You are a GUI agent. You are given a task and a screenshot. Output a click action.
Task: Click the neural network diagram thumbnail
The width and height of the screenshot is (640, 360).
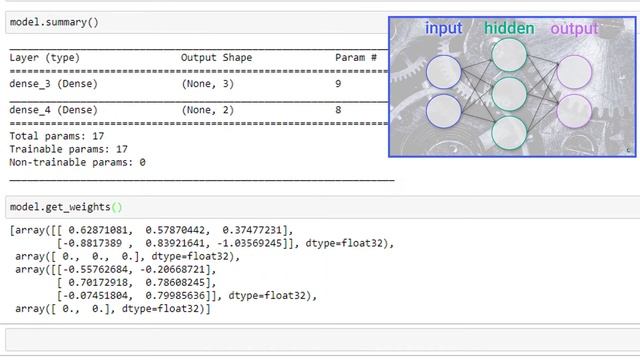click(512, 87)
